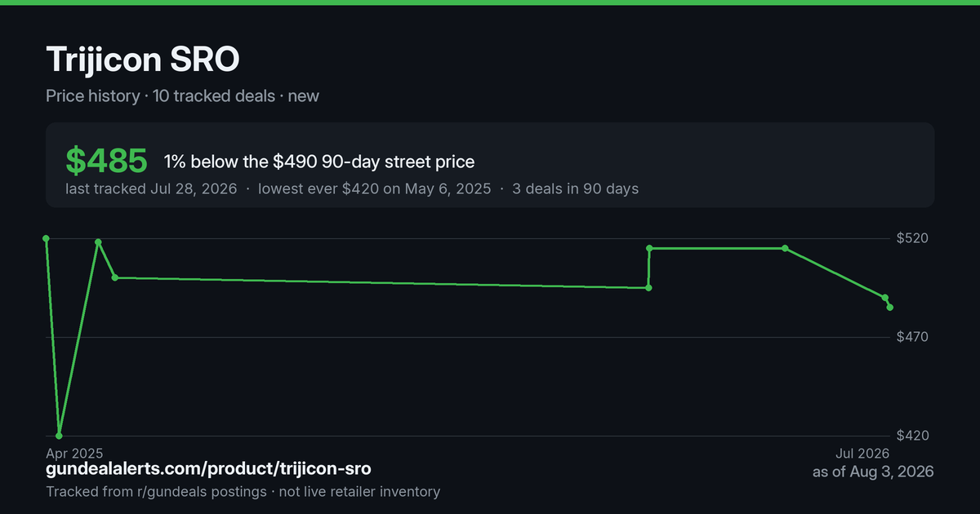Screen dimensions: 980x514
Task: Click the 'as of Aug 3, 2026' text
Action: pyautogui.click(x=873, y=472)
